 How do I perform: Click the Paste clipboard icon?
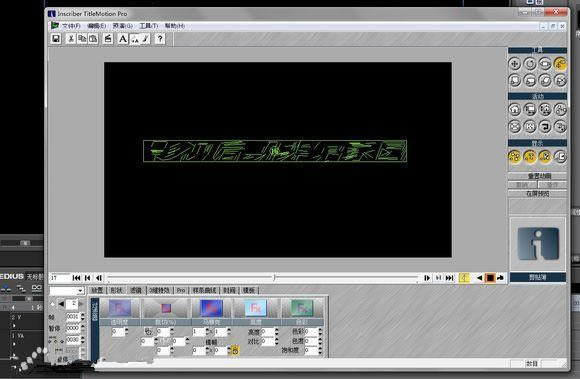(93, 39)
